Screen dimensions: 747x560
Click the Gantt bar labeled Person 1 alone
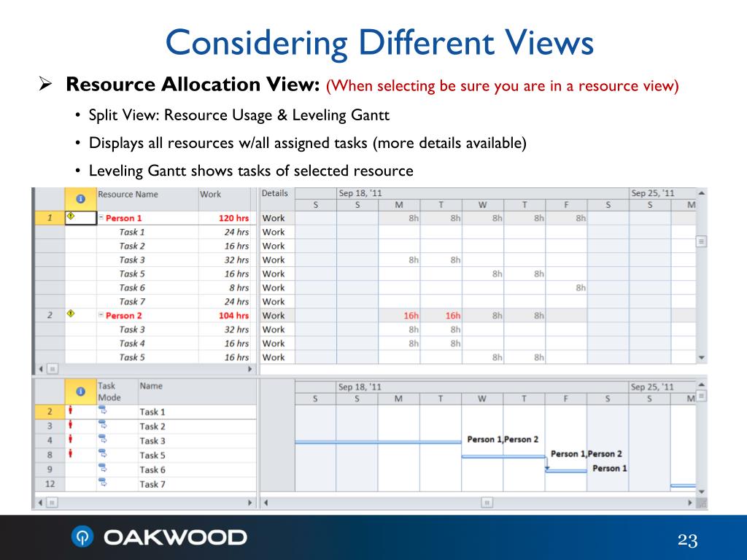click(x=566, y=470)
